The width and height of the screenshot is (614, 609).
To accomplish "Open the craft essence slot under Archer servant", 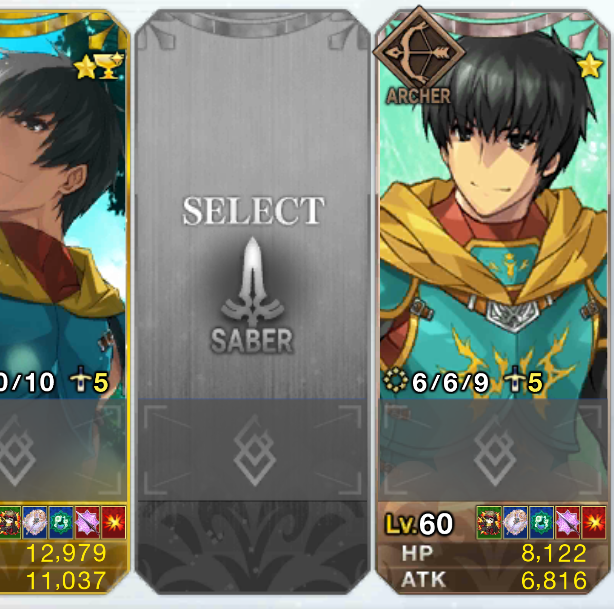I will 493,450.
